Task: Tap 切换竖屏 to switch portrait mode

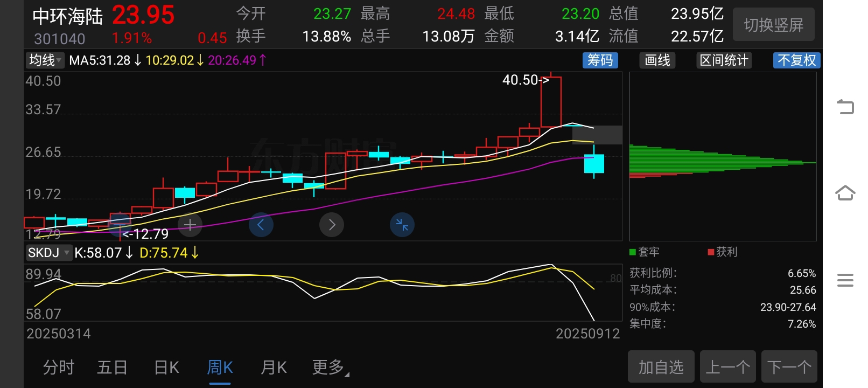Action: (x=774, y=25)
